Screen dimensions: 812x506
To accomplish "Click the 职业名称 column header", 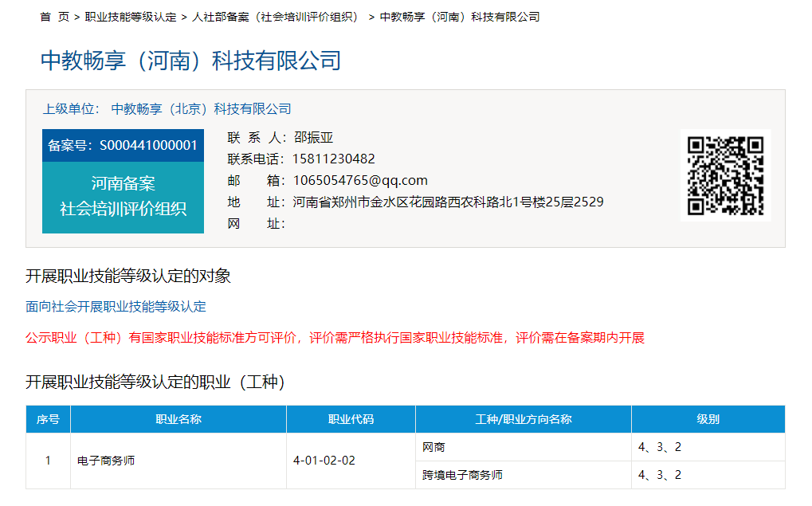I will pyautogui.click(x=178, y=419).
